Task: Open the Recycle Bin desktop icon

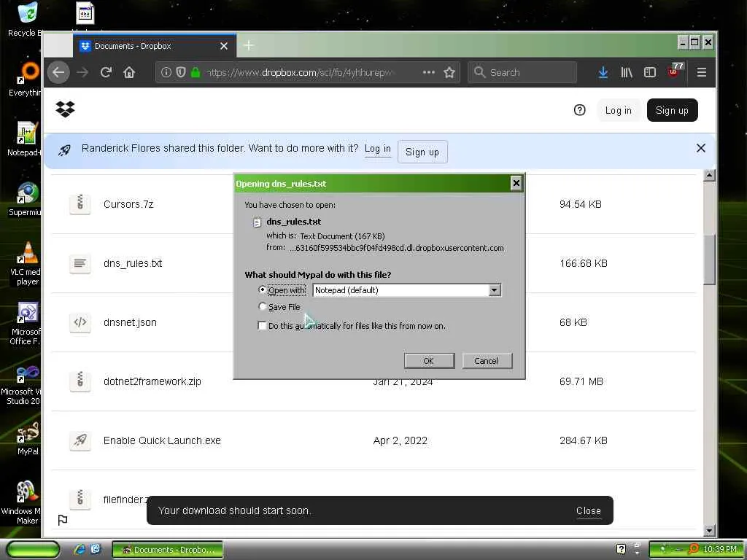Action: tap(26, 20)
